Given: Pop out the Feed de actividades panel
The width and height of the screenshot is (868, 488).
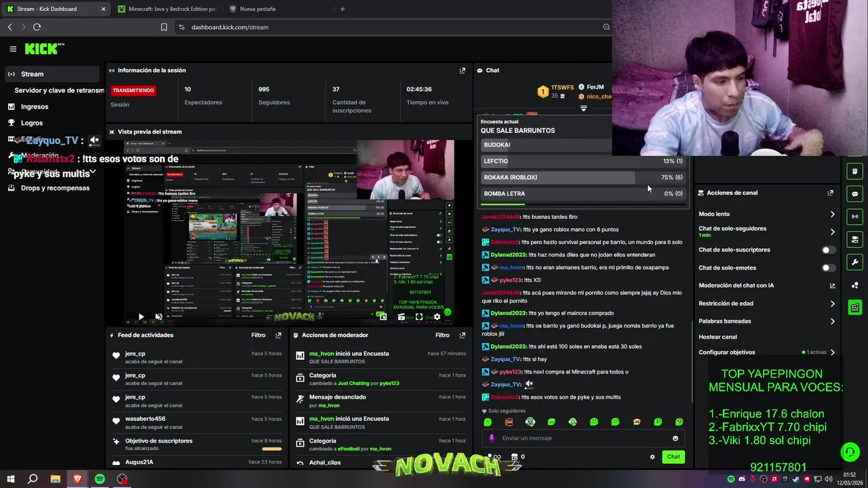Looking at the screenshot, I should click(278, 335).
